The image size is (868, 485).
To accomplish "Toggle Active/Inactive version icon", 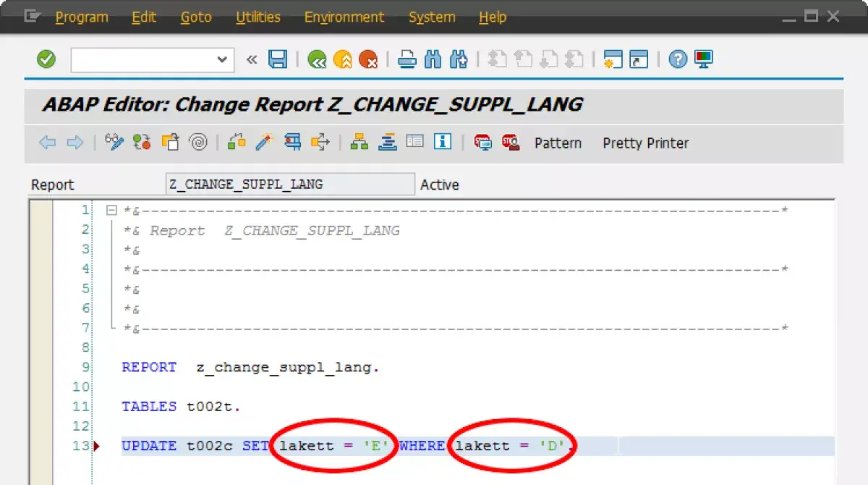I will pos(142,142).
